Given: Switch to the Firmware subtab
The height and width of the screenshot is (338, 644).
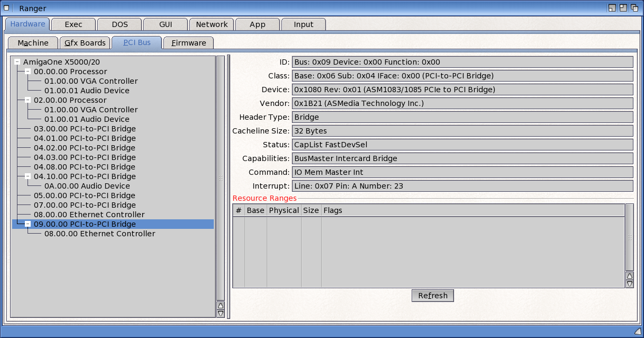Looking at the screenshot, I should coord(188,43).
